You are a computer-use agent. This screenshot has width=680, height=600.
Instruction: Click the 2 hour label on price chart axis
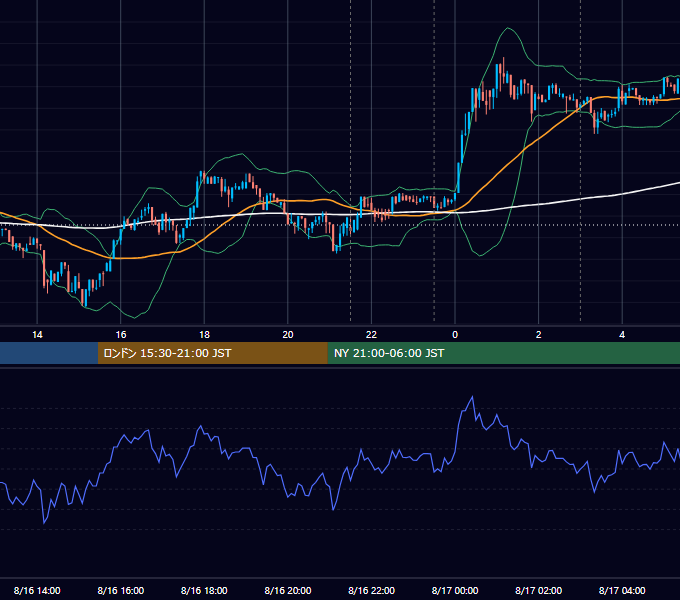click(x=539, y=335)
